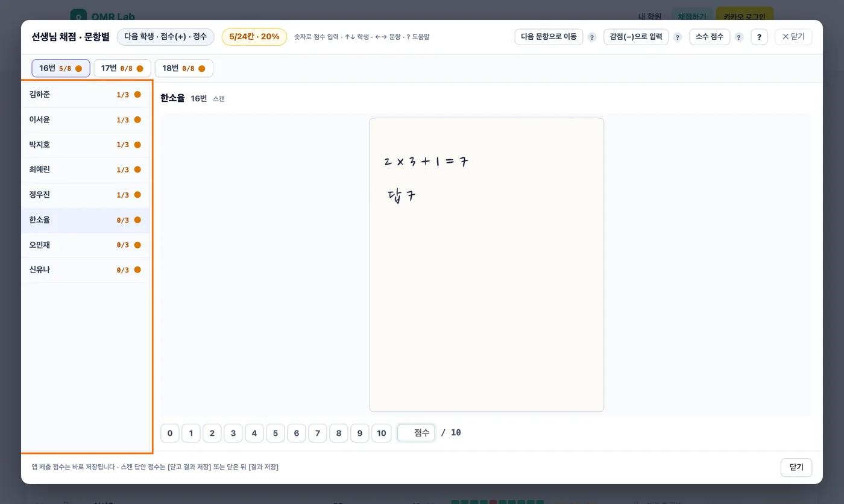This screenshot has height=504, width=844.
Task: Click the 한소율 heading above the scan
Action: 172,98
